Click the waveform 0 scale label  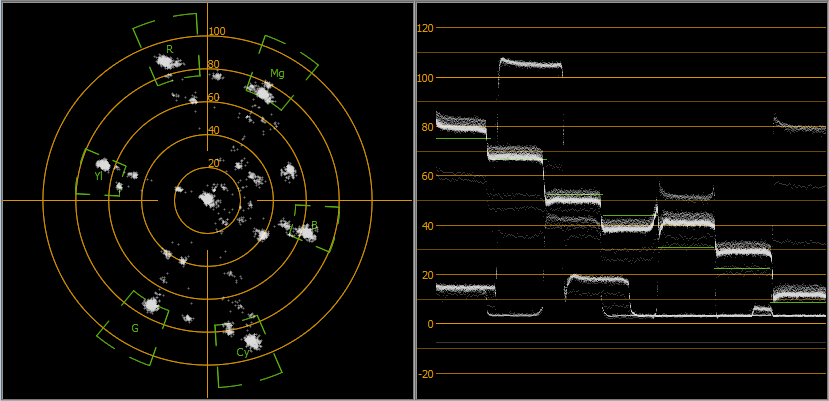[430, 324]
